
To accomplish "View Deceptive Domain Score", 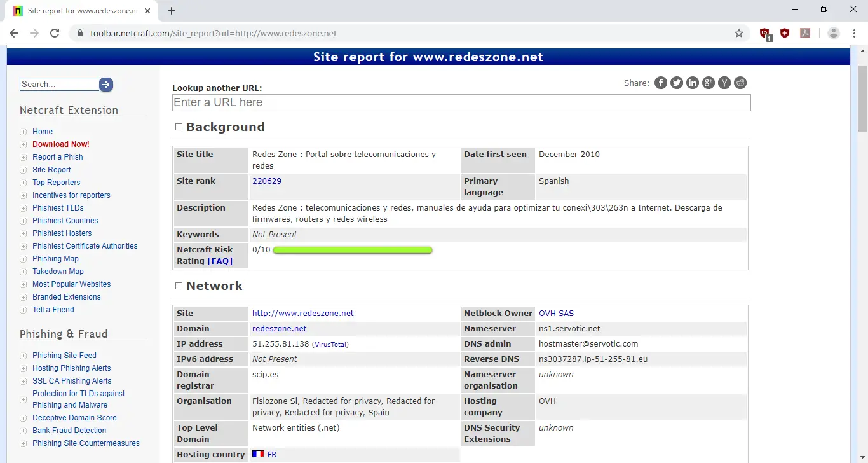I will (x=74, y=418).
